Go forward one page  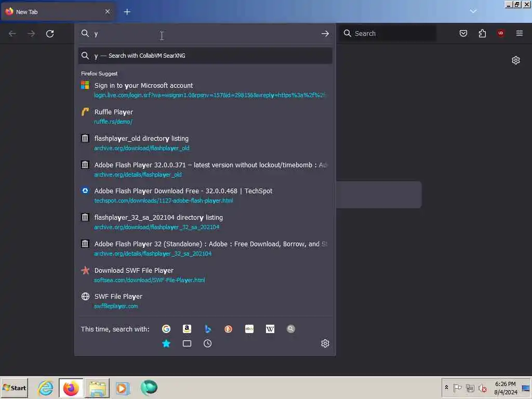31,34
